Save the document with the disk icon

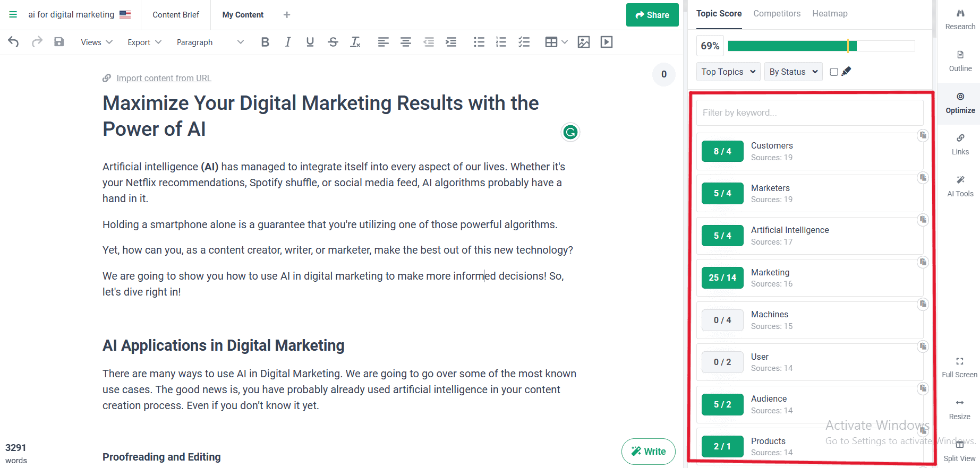point(59,42)
